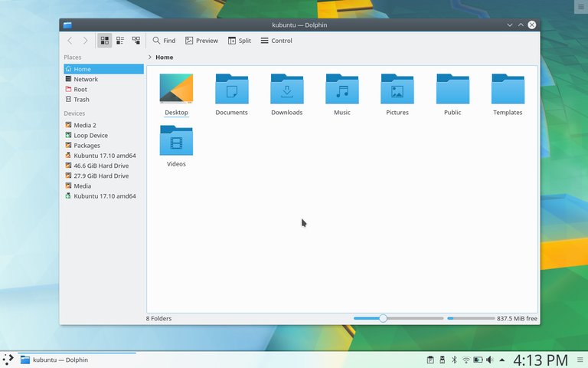Switch to Icons view mode

(x=105, y=41)
